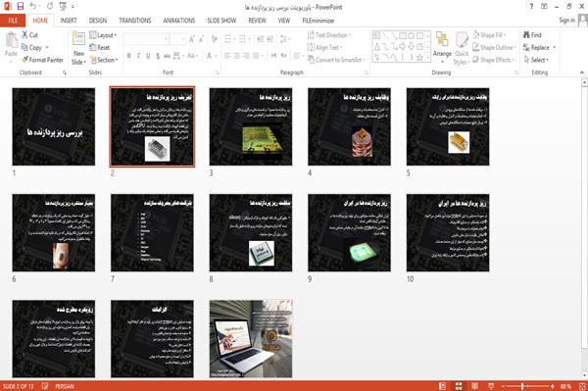Toggle Underline formatting
588x391 pixels.
148,56
